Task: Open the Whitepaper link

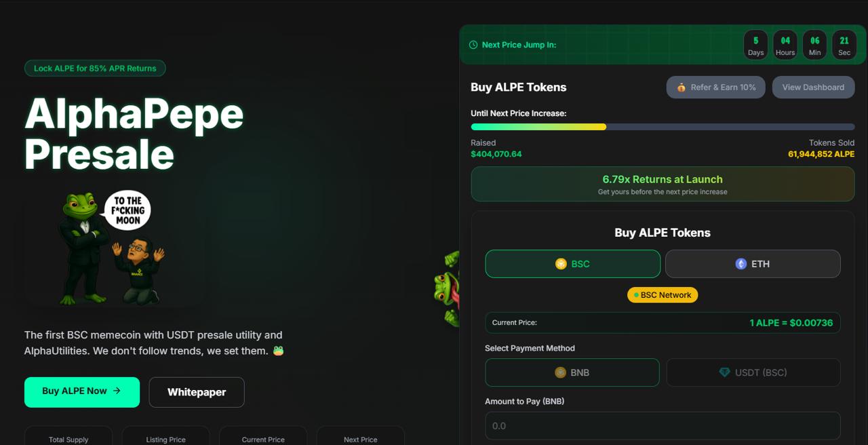Action: click(x=197, y=392)
